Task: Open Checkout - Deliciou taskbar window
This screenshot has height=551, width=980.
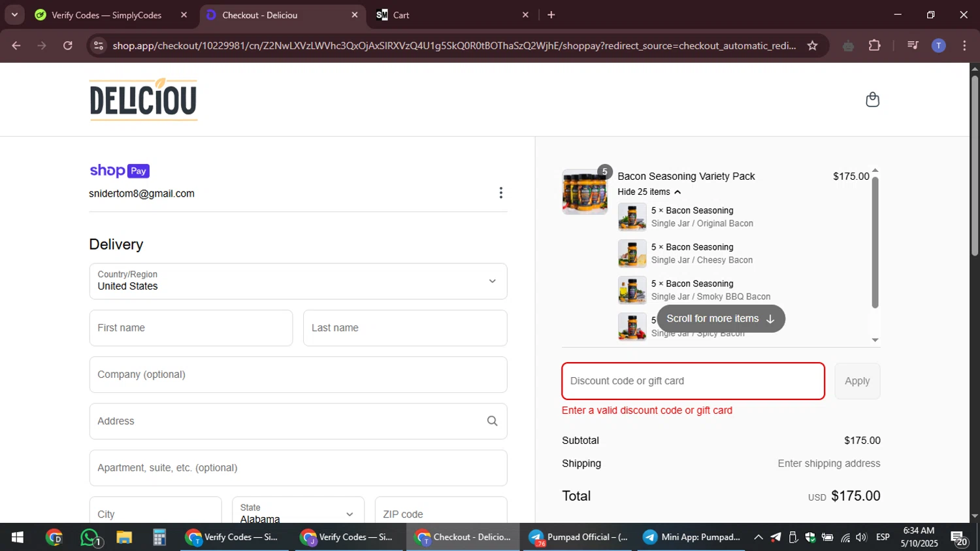Action: click(x=464, y=537)
